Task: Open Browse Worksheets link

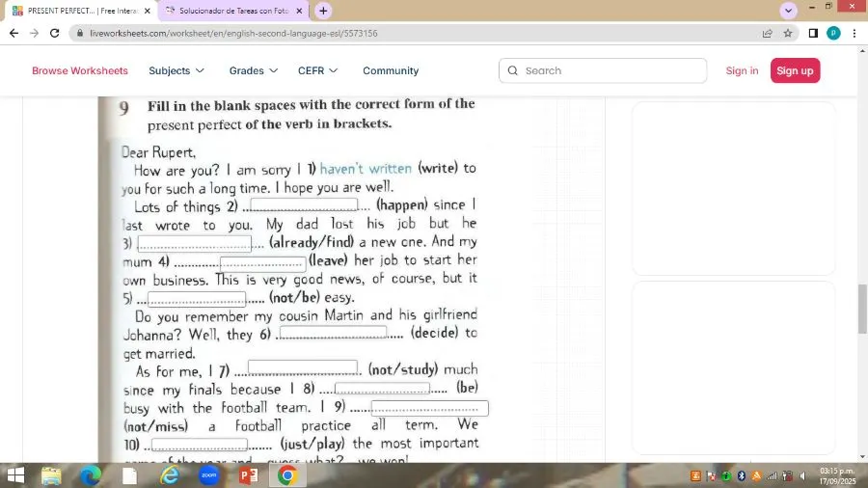Action: click(x=80, y=70)
